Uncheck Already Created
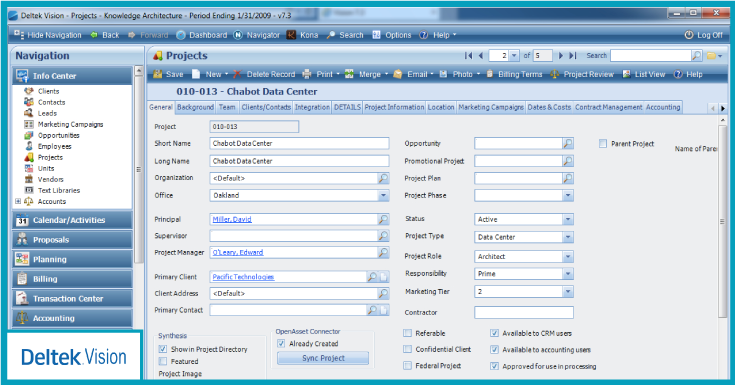 [281, 343]
